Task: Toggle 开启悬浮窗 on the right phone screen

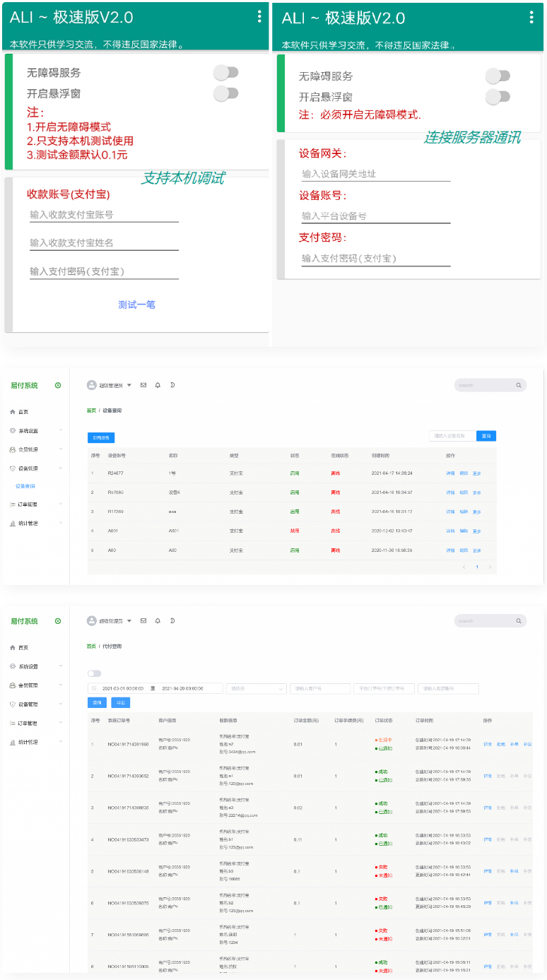Action: (498, 97)
